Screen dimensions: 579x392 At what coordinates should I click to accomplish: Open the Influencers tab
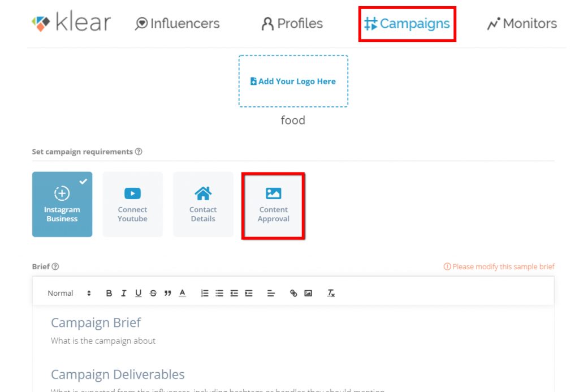tap(178, 24)
